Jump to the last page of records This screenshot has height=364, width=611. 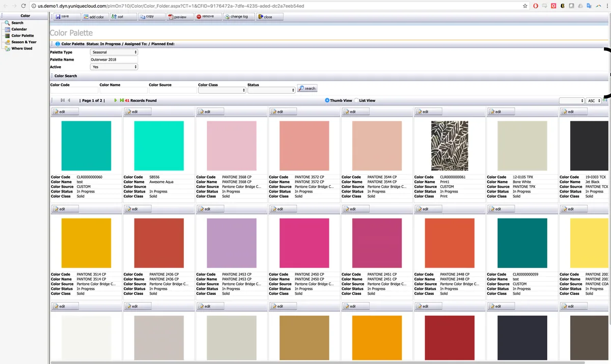[122, 100]
